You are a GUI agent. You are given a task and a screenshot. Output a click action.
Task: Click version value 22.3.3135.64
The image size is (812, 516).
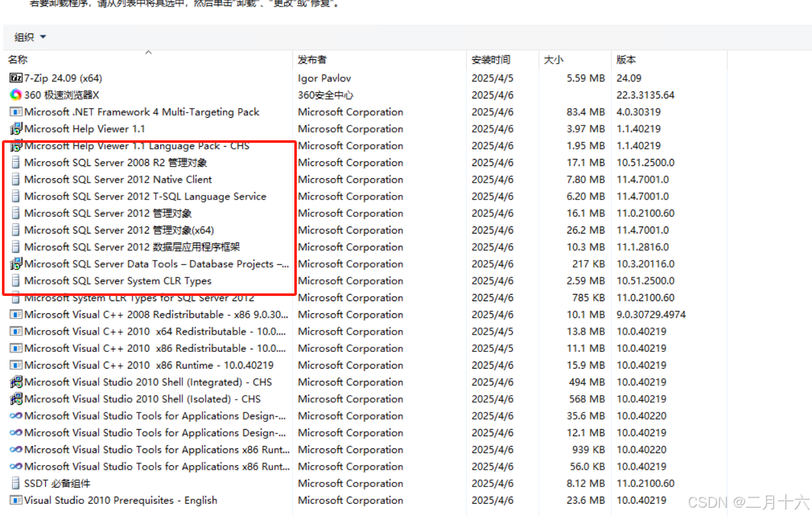point(645,95)
